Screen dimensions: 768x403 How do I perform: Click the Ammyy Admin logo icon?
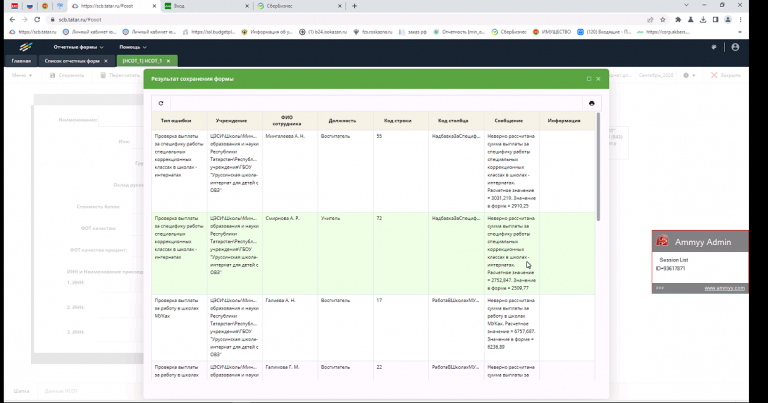[663, 241]
